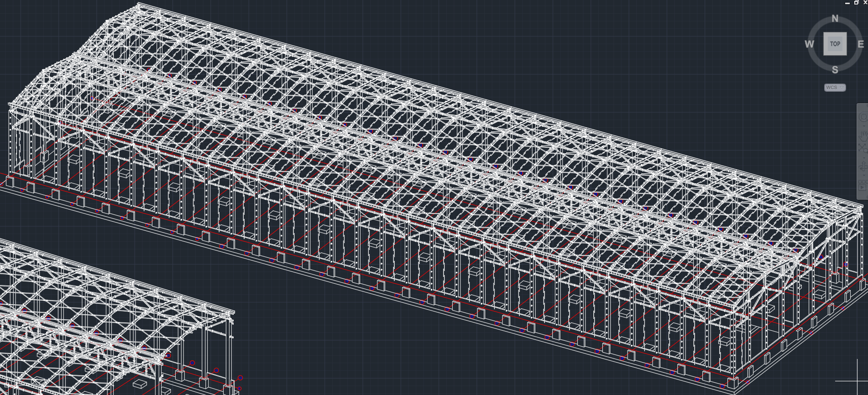The height and width of the screenshot is (395, 868).
Task: Activate the Orbit tool
Action: tap(863, 166)
